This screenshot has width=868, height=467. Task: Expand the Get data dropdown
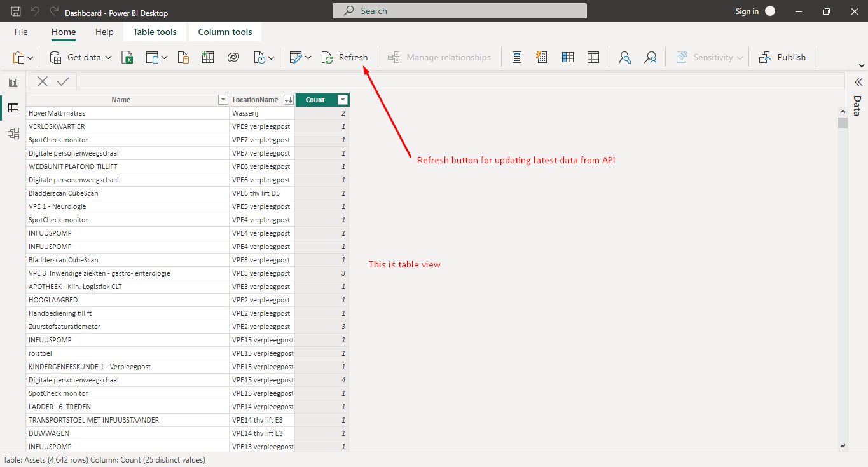[108, 58]
